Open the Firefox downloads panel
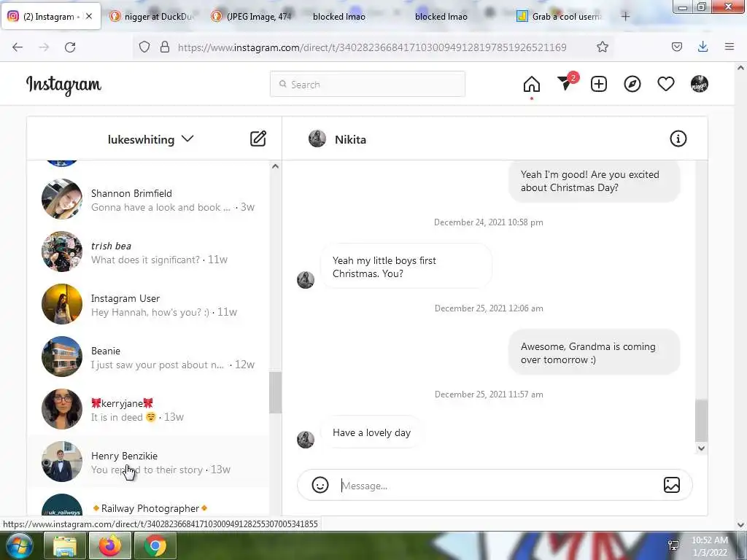 coord(703,47)
